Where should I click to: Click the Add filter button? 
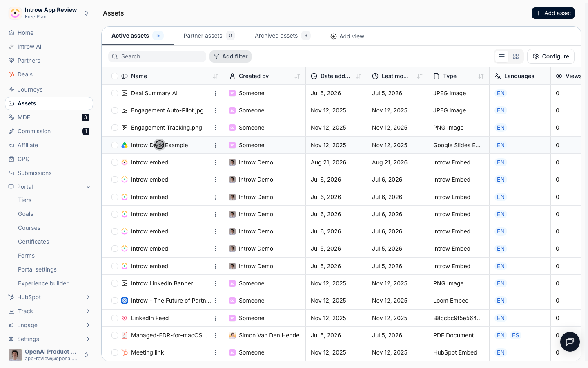(230, 56)
